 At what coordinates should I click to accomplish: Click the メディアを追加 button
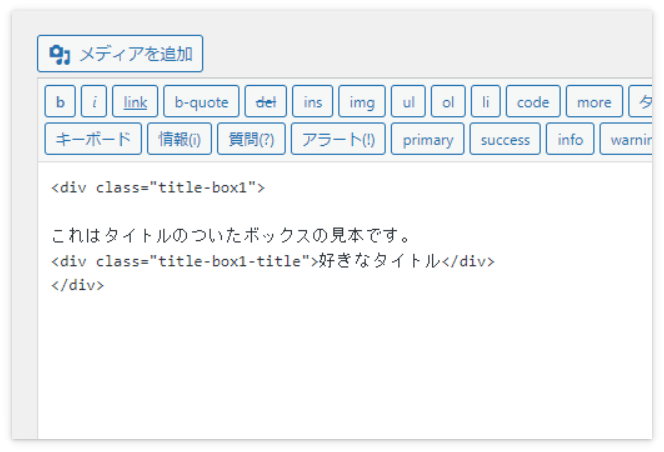pyautogui.click(x=120, y=54)
